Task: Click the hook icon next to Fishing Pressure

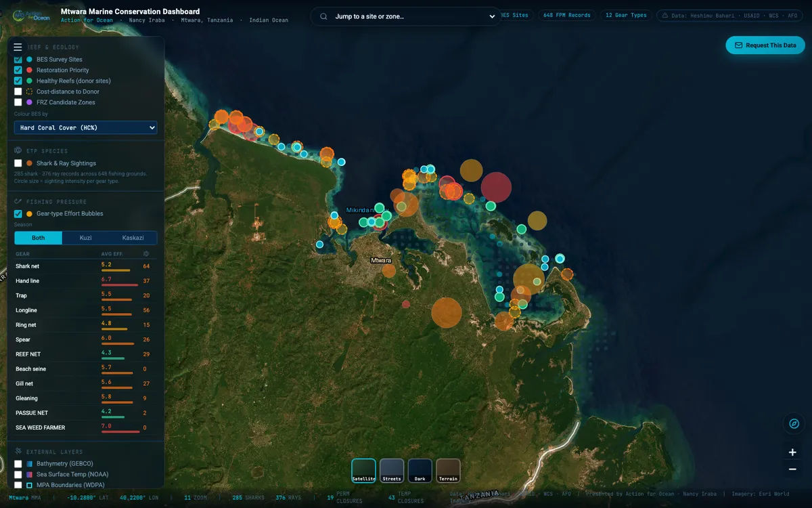Action: (x=19, y=202)
